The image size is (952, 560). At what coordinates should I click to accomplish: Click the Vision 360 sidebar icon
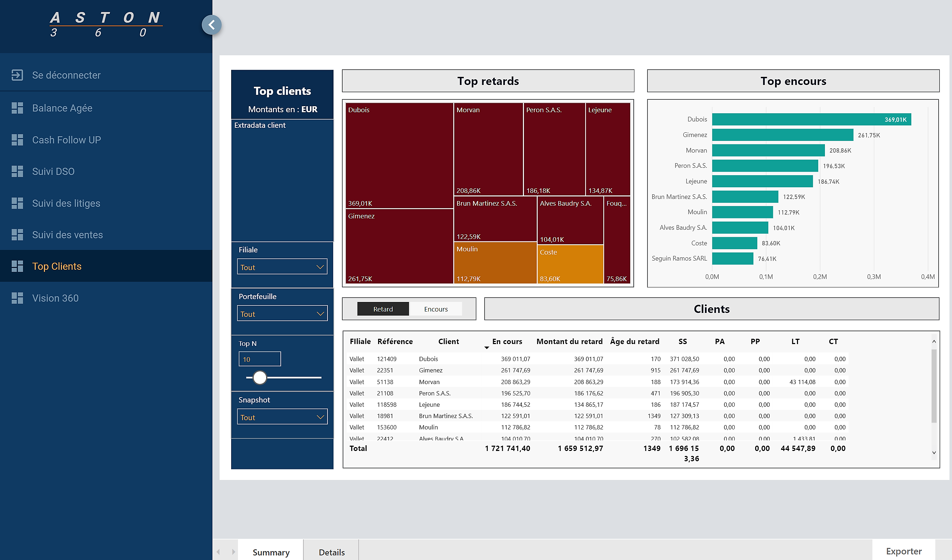click(x=17, y=298)
